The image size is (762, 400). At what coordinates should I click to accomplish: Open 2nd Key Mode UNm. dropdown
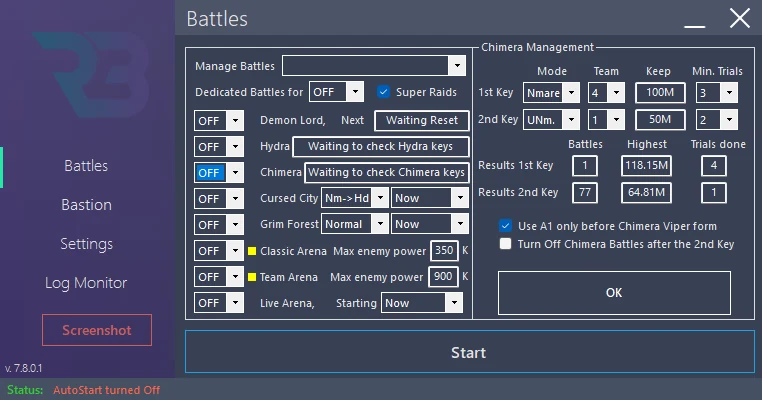(x=551, y=120)
